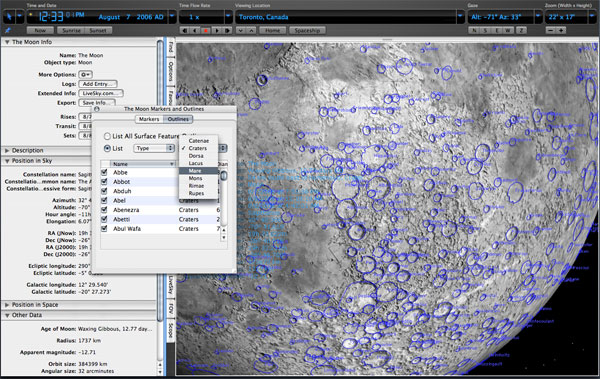The width and height of the screenshot is (600, 379).
Task: Uncheck the Abel crater checkbox
Action: pos(104,201)
